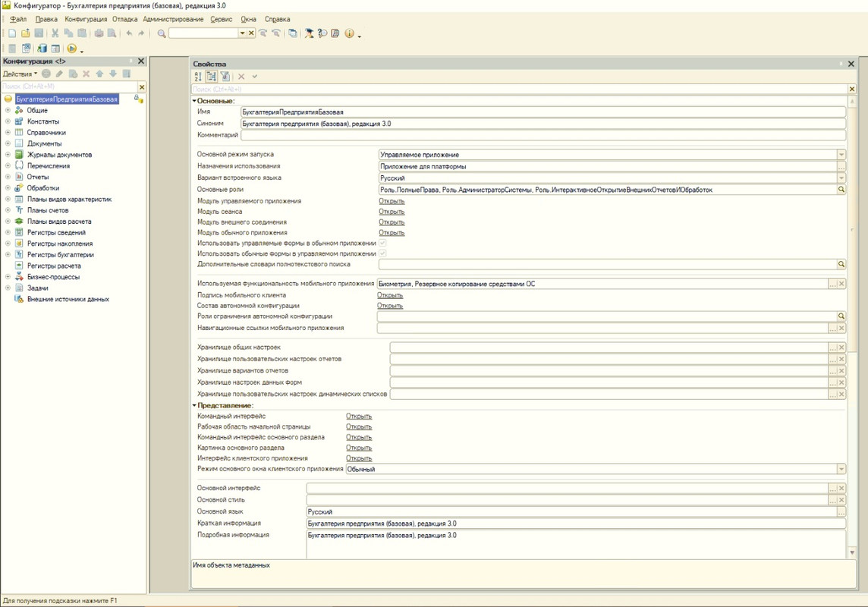Viewport: 868px width, 607px height.
Task: Expand the Документы tree node
Action: click(8, 144)
